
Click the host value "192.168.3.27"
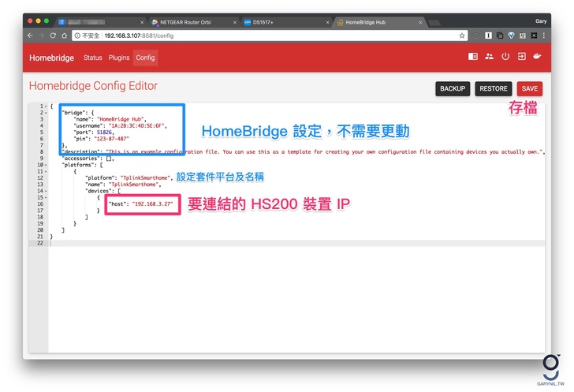[x=152, y=204]
